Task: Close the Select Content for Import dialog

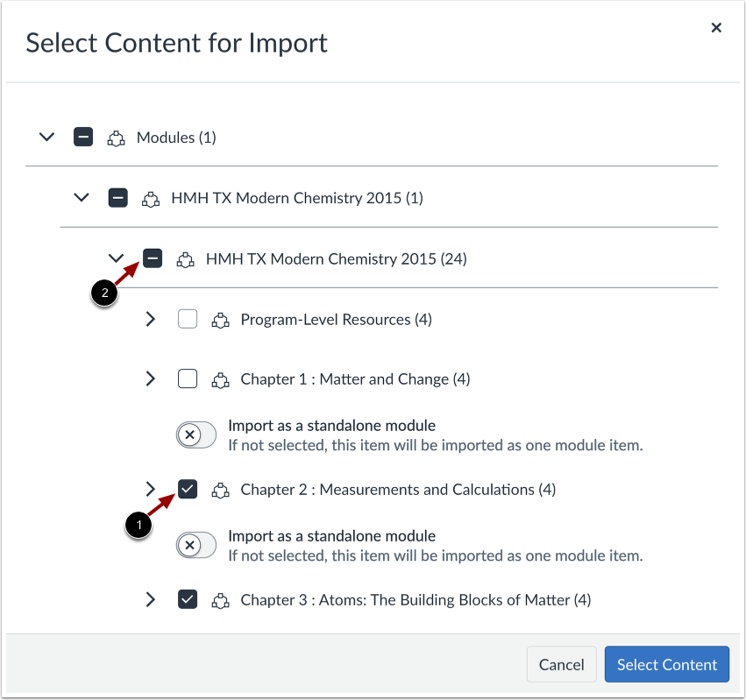Action: click(716, 27)
